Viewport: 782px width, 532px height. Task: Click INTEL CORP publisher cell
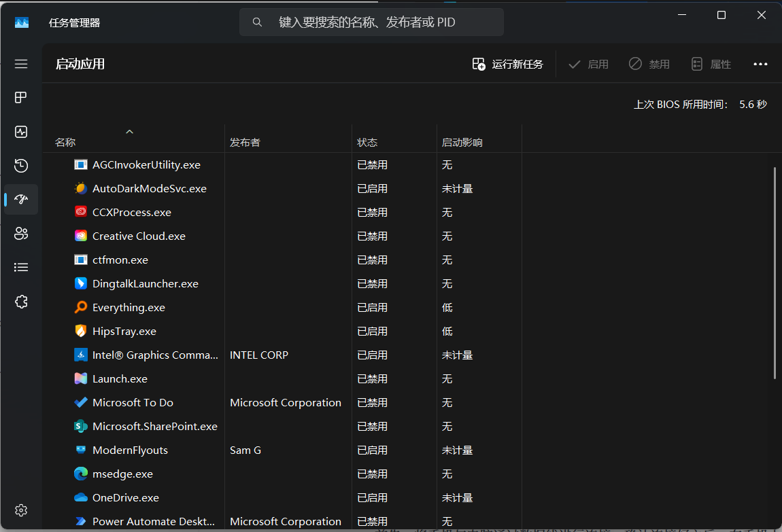point(259,355)
